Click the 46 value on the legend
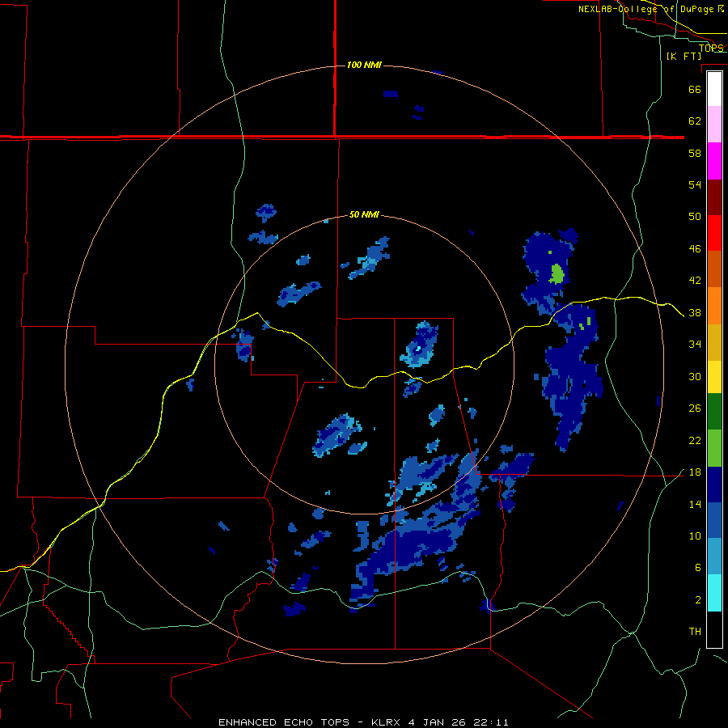 coord(695,249)
